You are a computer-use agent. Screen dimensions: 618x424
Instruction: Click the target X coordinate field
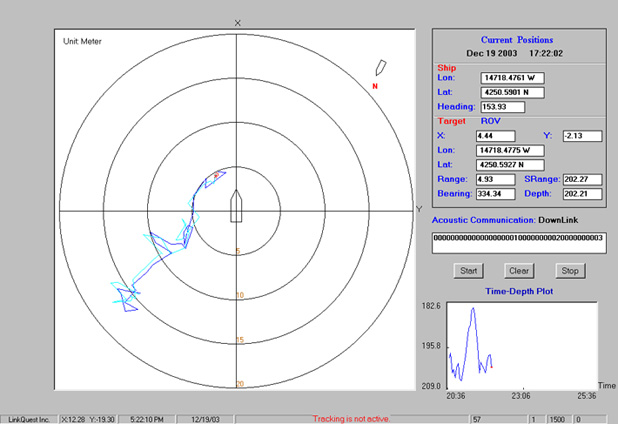495,136
